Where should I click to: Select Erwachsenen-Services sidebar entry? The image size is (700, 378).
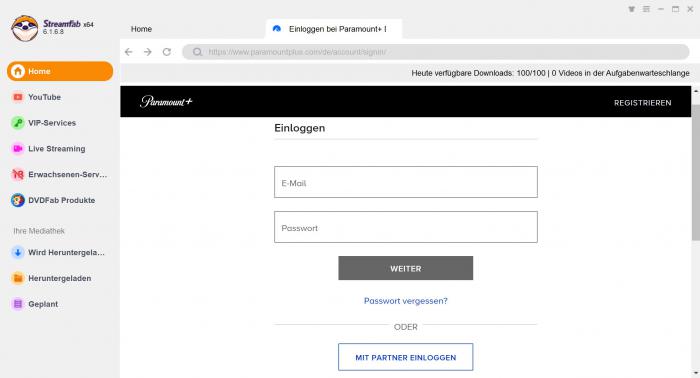pos(60,174)
